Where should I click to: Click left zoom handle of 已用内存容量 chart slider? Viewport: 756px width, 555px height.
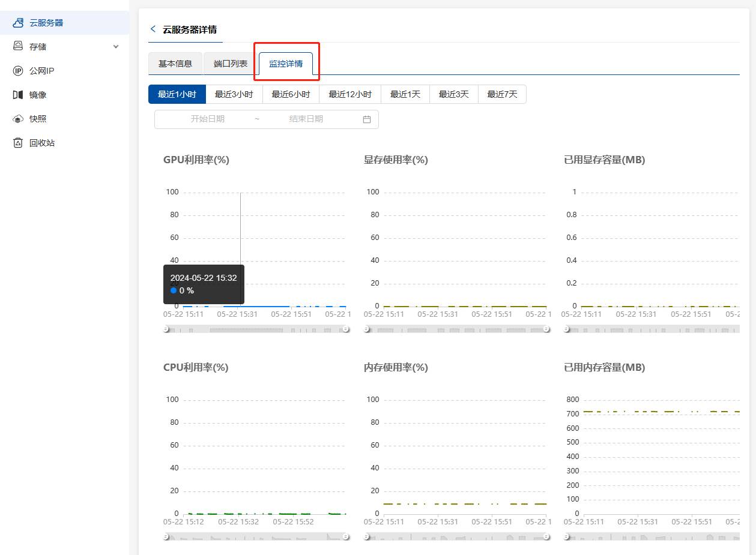point(567,537)
